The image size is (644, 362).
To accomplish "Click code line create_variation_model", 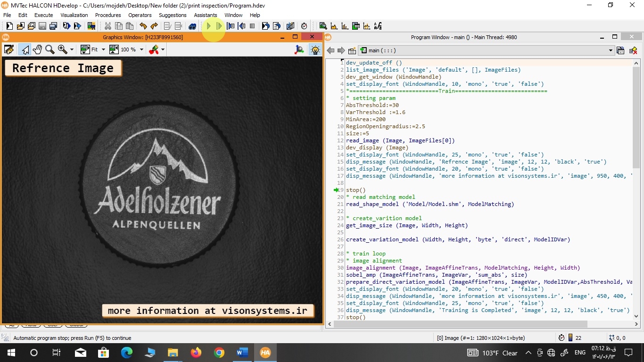I will pyautogui.click(x=458, y=239).
